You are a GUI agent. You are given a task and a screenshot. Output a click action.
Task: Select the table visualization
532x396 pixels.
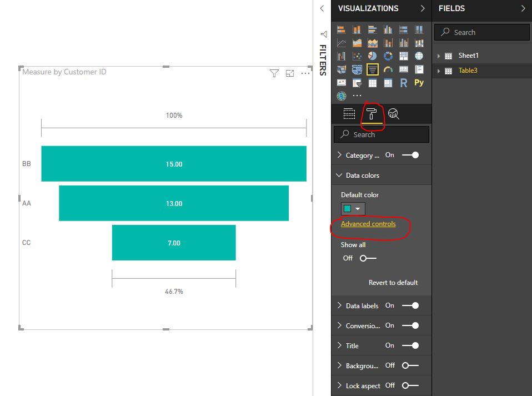point(372,83)
